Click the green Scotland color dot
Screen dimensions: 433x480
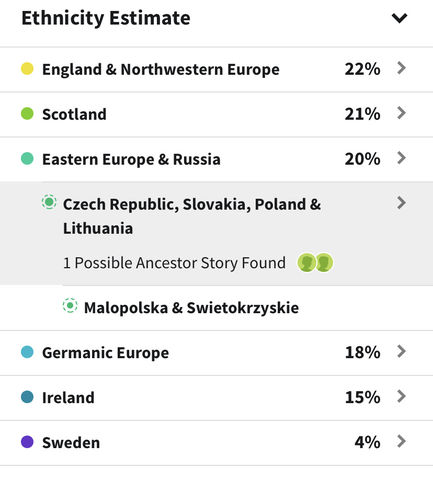click(x=27, y=113)
